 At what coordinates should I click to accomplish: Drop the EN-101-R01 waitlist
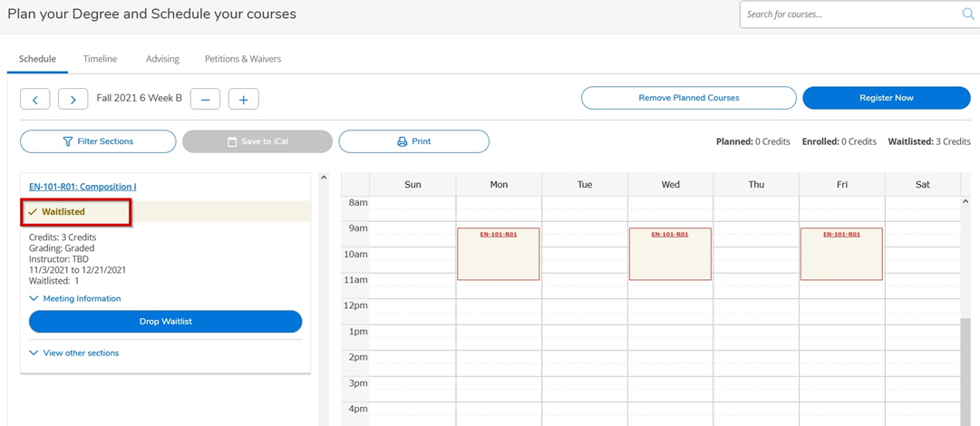click(166, 322)
